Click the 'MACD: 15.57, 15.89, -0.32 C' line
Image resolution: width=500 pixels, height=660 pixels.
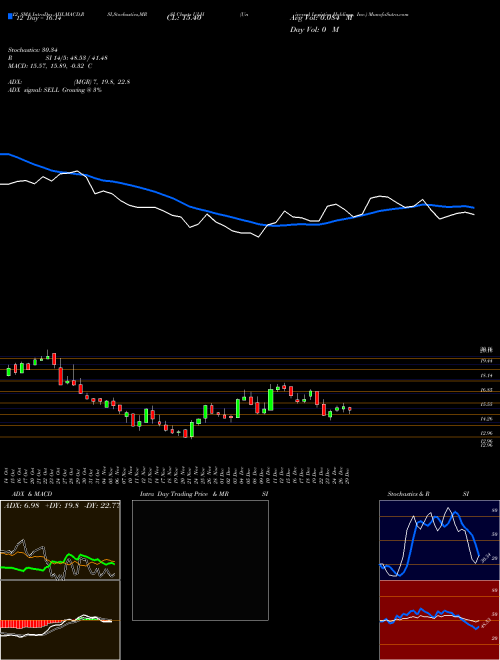pos(50,66)
